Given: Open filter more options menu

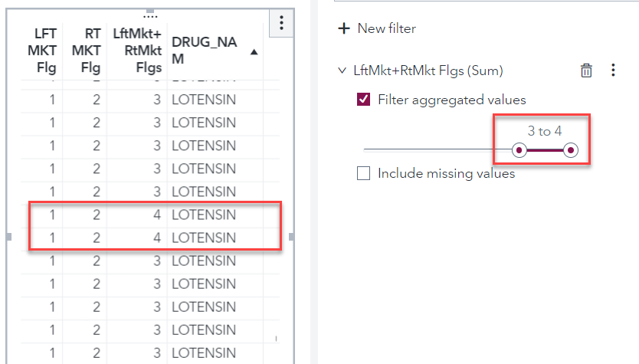Looking at the screenshot, I should [x=612, y=71].
